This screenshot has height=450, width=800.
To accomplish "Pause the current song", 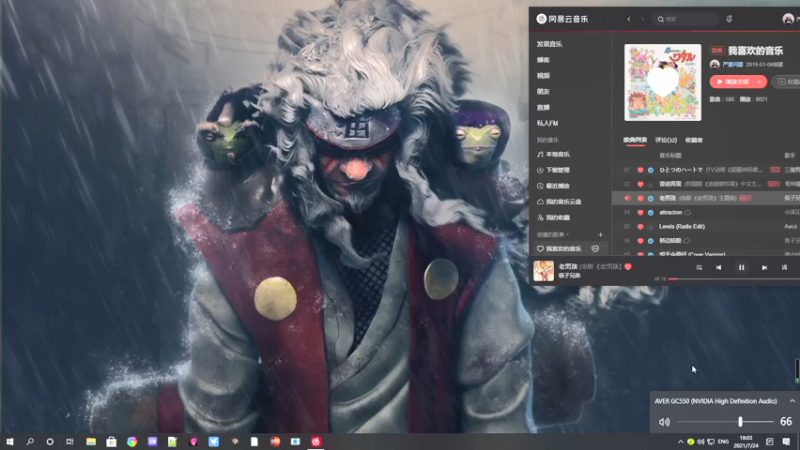I will click(x=741, y=267).
